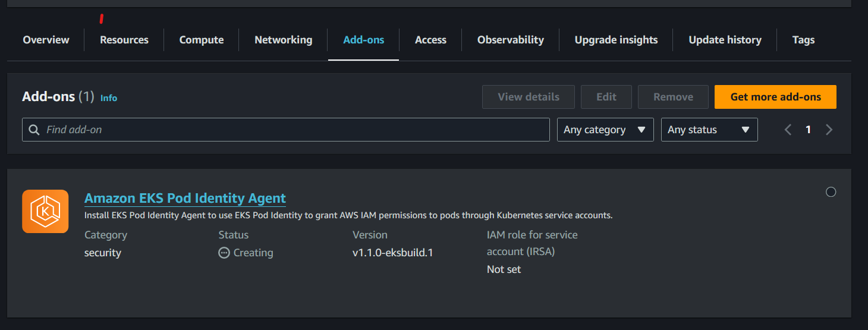
Task: Focus the Find add-on search field
Action: (286, 130)
